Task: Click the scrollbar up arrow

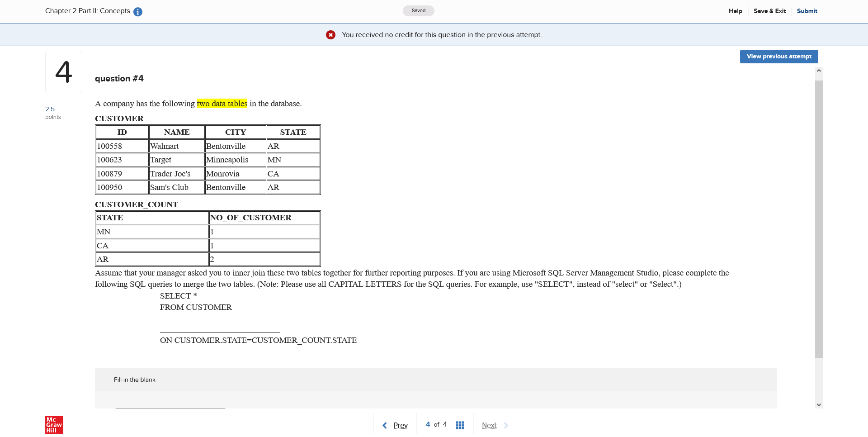Action: coord(819,70)
